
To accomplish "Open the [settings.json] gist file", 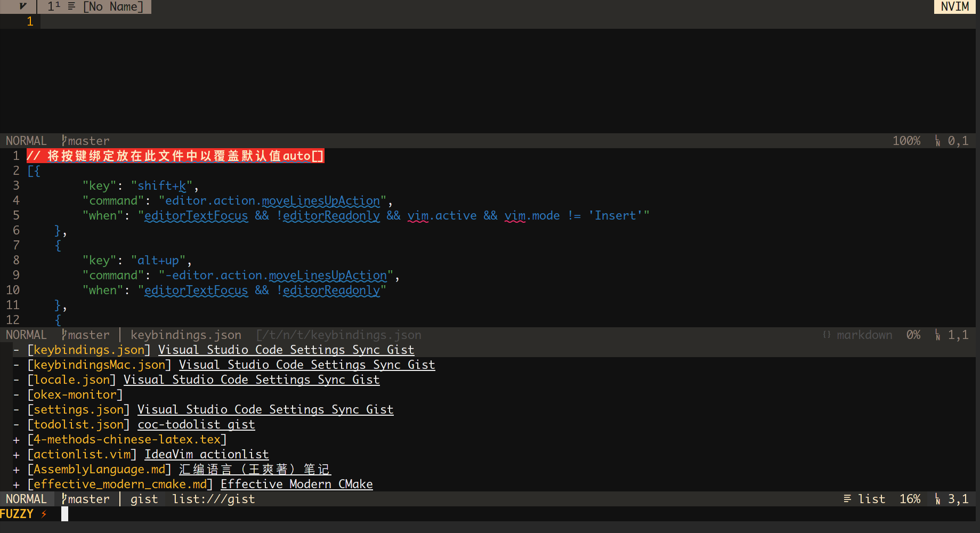I will pos(78,409).
